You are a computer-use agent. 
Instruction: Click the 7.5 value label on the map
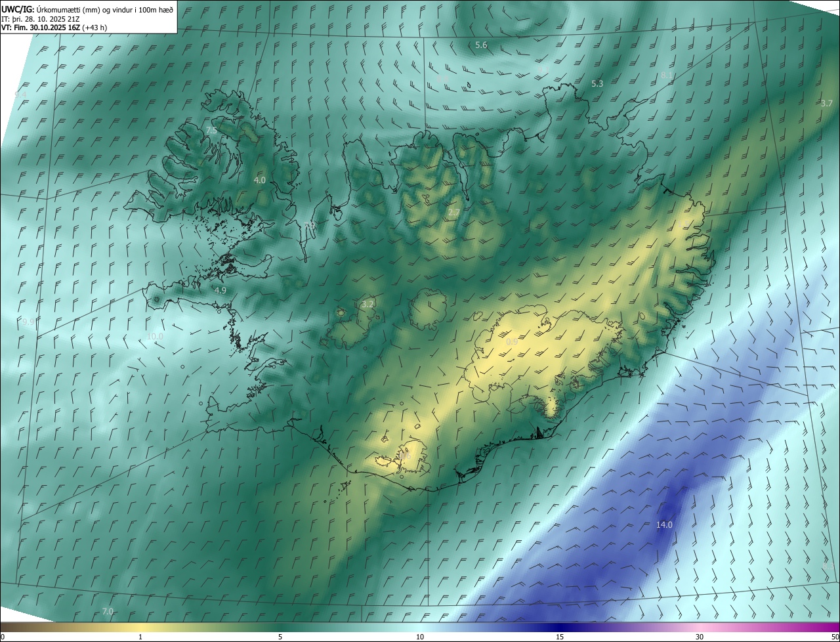tap(211, 131)
